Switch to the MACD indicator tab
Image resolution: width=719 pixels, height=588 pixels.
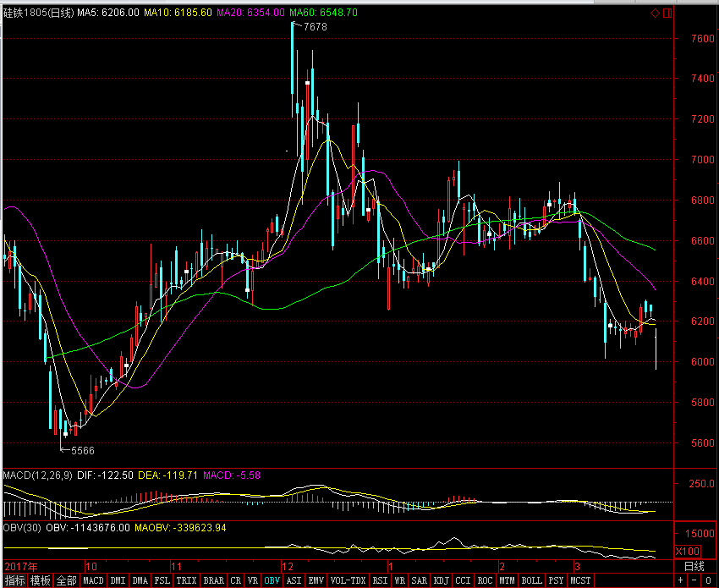click(x=93, y=581)
